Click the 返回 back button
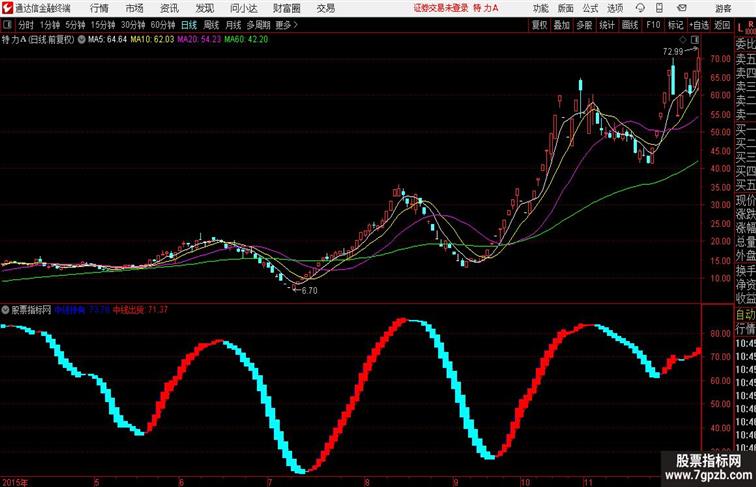Image resolution: width=756 pixels, height=487 pixels. 722,25
